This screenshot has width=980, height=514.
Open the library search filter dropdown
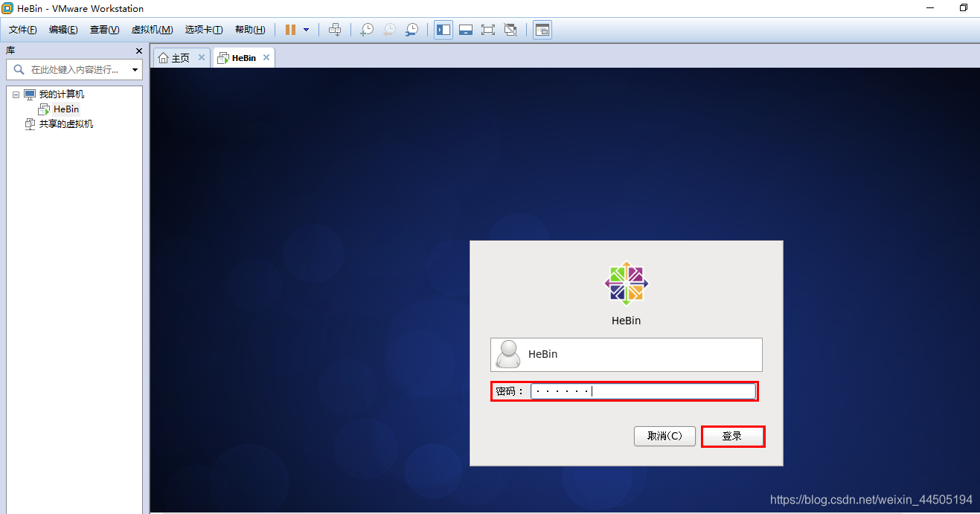point(135,70)
